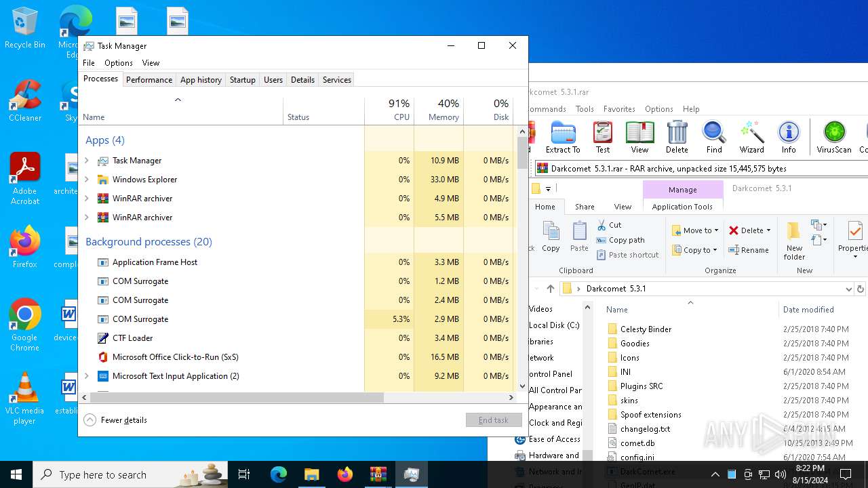
Task: Open the Favorites menu in WinRAR
Action: [x=619, y=109]
